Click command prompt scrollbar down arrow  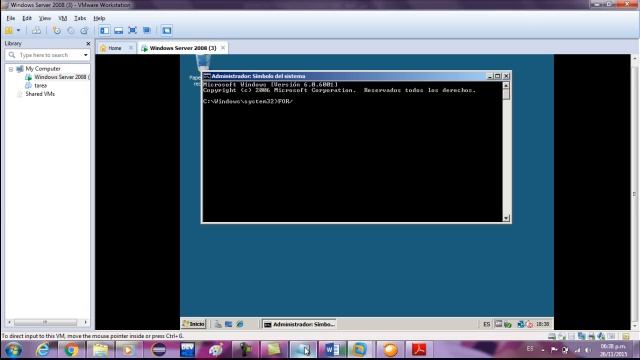[x=506, y=218]
